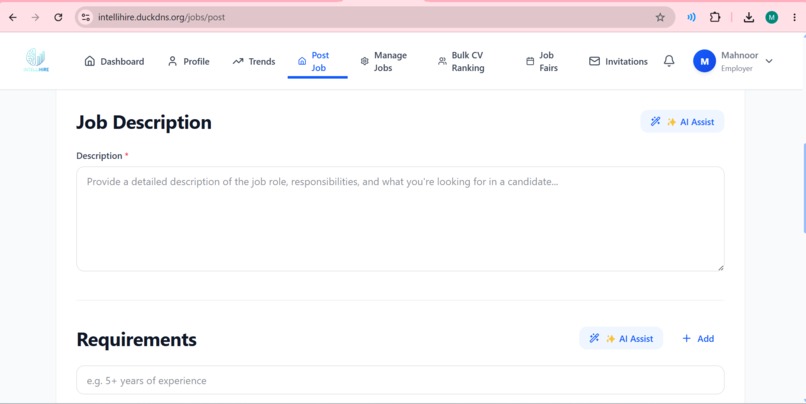Image resolution: width=806 pixels, height=404 pixels.
Task: Click the browser address bar URL
Action: coord(161,17)
